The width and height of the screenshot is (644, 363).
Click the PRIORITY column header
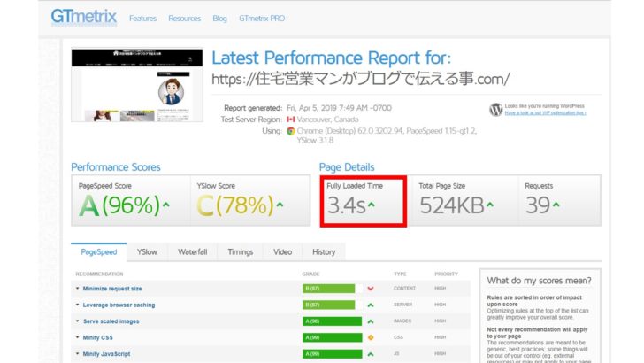click(x=446, y=274)
